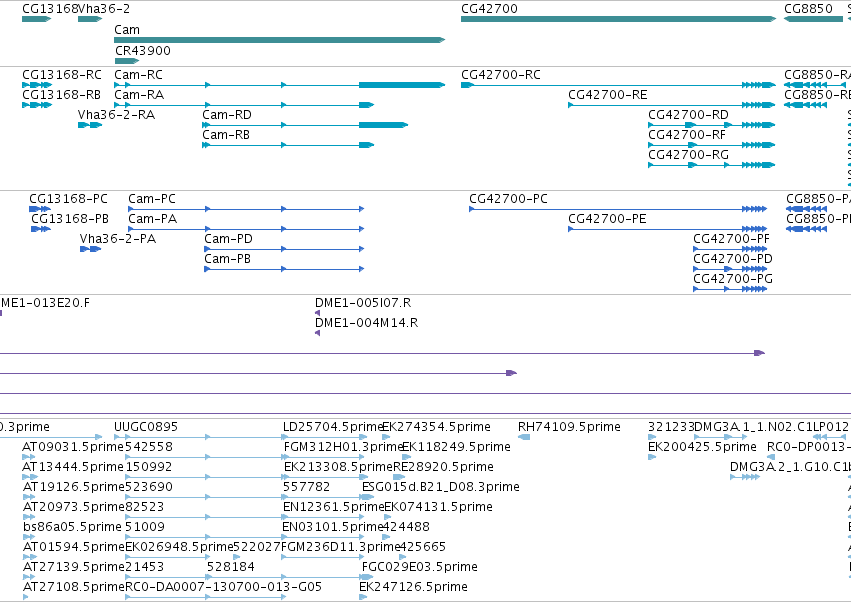The image size is (851, 602).
Task: Select transcript Cam-RD
Action: (305, 125)
